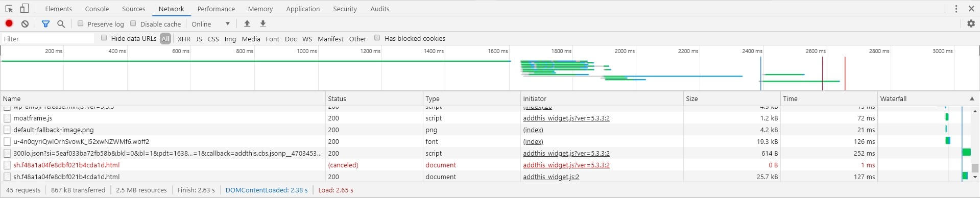Filter requests by Media

(x=251, y=39)
